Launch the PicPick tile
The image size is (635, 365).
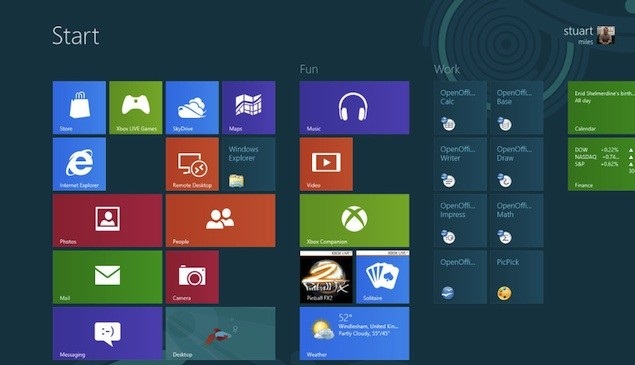tap(517, 277)
